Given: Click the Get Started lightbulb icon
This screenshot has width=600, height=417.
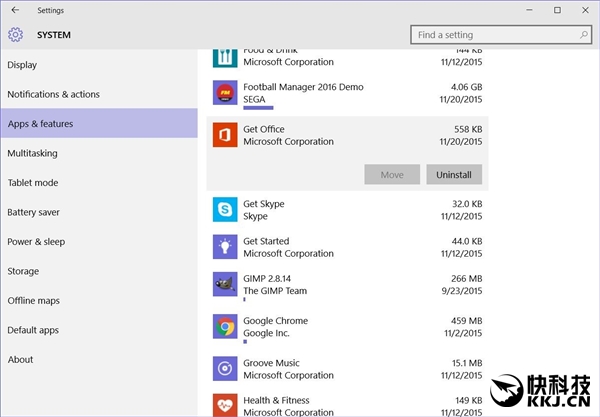Looking at the screenshot, I should point(225,247).
